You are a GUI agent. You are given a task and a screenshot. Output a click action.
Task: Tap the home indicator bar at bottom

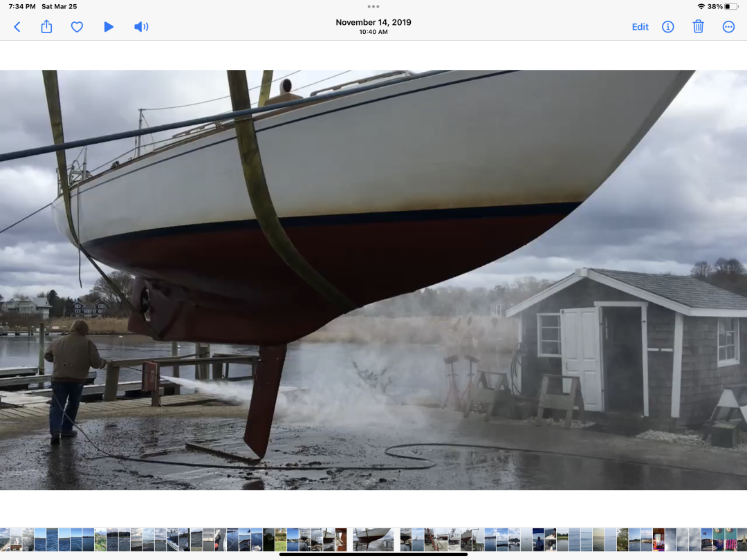373,554
